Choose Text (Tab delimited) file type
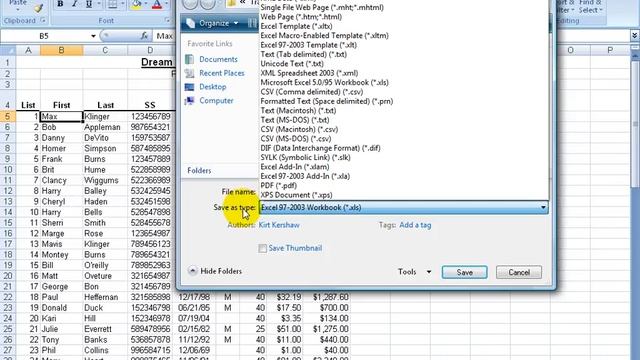This screenshot has height=360, width=640. (x=304, y=54)
